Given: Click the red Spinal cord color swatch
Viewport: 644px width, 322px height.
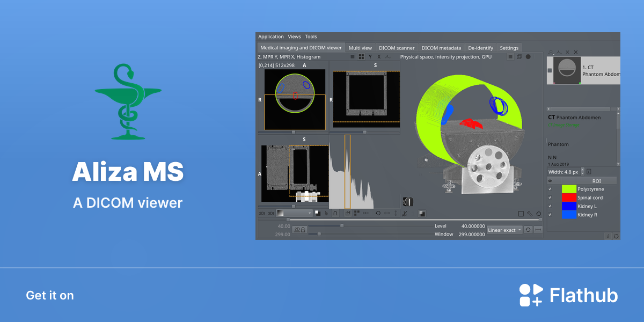Looking at the screenshot, I should [568, 197].
